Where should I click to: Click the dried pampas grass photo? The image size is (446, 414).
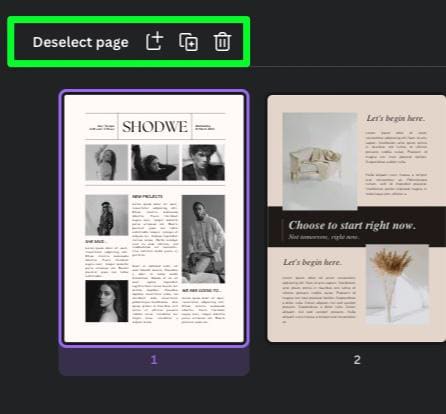click(397, 284)
